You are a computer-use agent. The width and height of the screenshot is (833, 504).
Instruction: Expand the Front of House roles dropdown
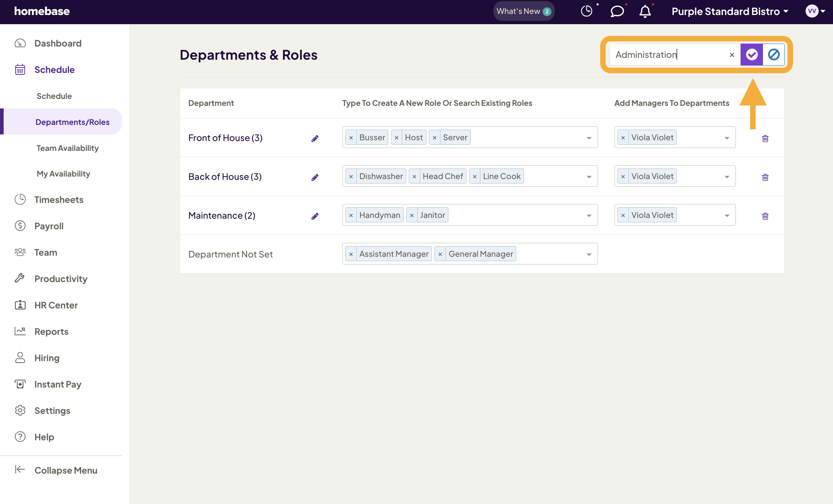(x=589, y=137)
